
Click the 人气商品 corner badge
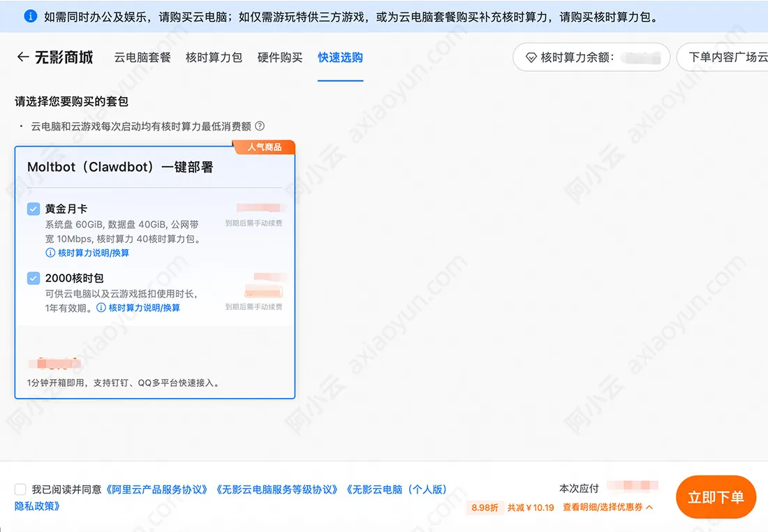click(265, 147)
